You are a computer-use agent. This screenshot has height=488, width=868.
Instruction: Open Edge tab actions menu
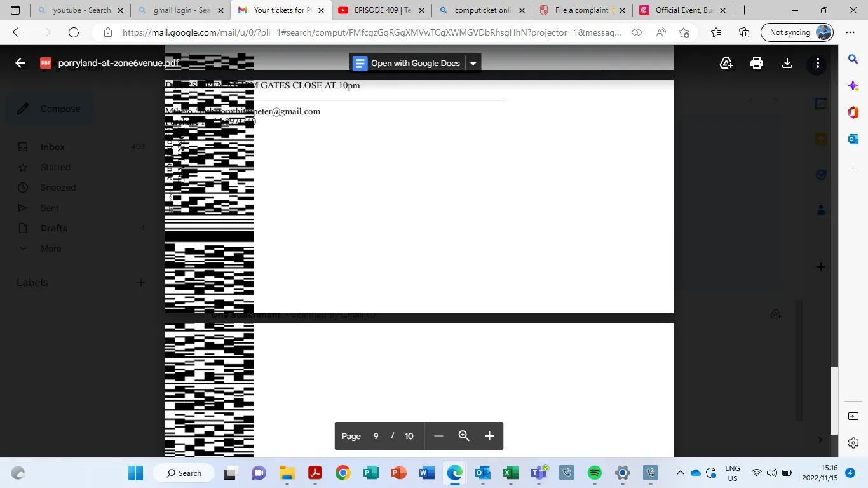(15, 10)
